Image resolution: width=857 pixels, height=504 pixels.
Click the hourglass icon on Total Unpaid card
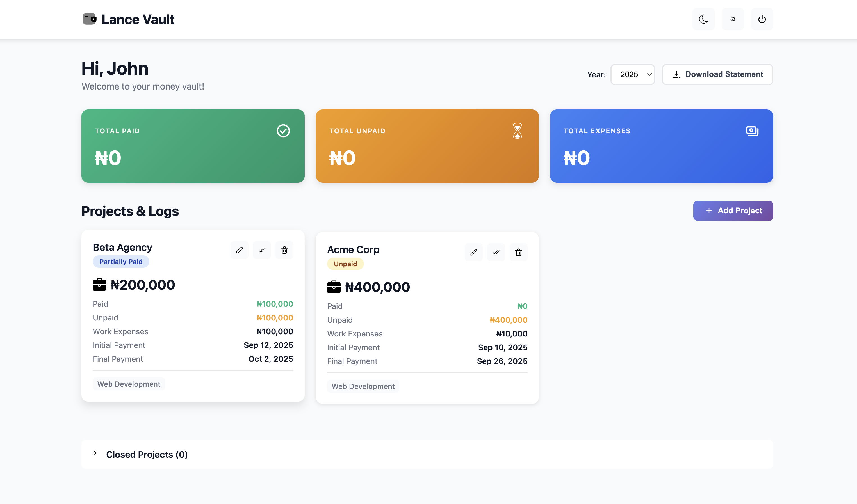pyautogui.click(x=517, y=131)
